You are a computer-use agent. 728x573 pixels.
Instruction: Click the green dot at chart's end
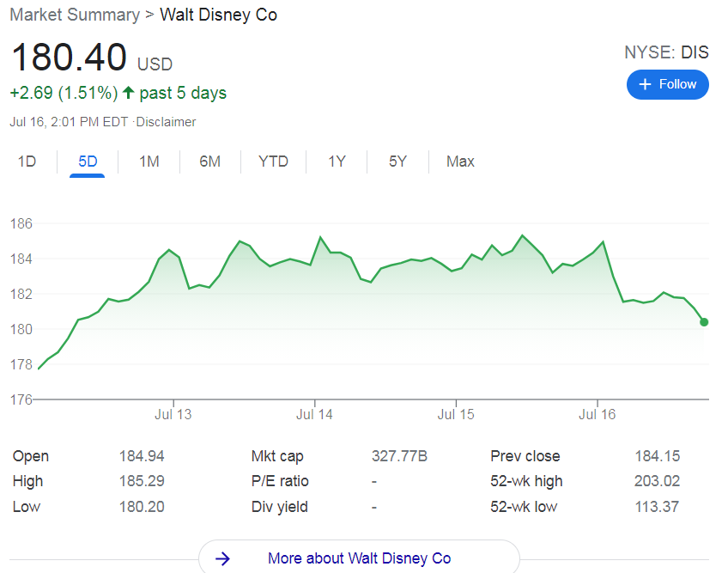pyautogui.click(x=704, y=322)
